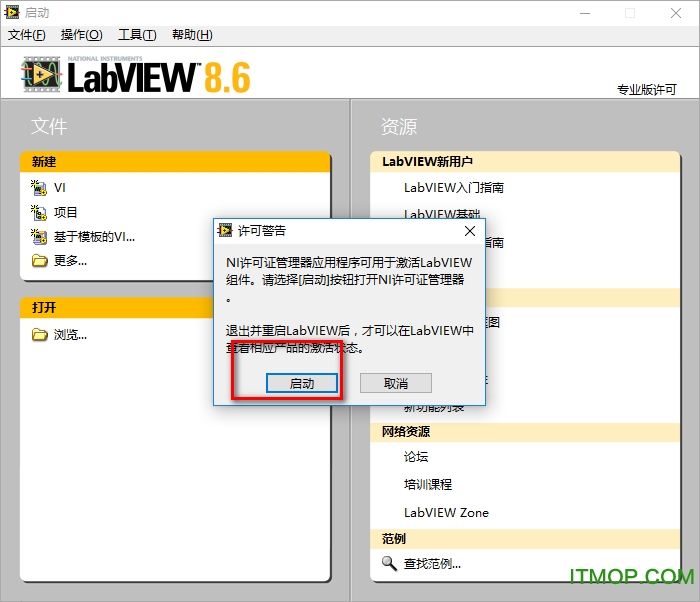
Task: Open the 操作(O) menu
Action: pyautogui.click(x=82, y=35)
